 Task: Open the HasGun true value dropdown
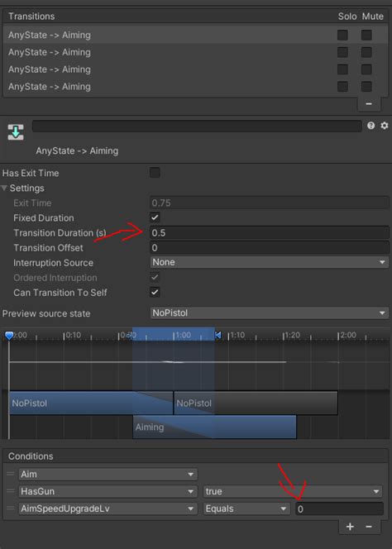(293, 491)
